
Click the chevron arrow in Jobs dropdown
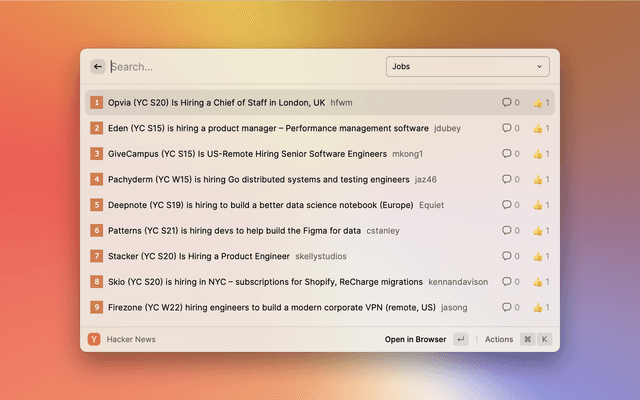click(x=539, y=67)
